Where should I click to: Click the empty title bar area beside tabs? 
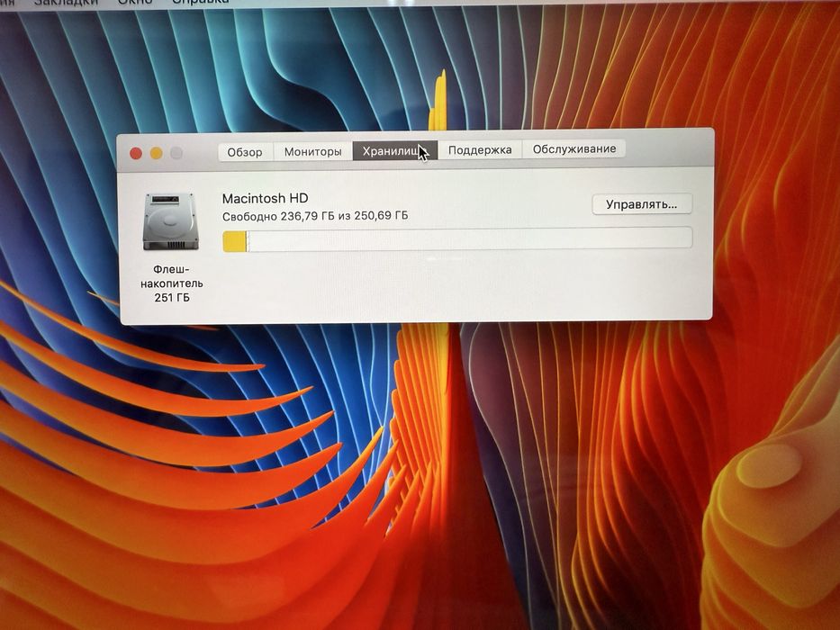coord(667,148)
